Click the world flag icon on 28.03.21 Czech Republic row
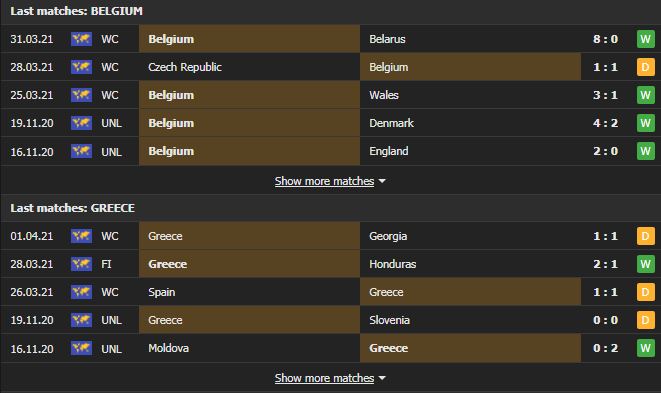661x393 pixels. click(x=81, y=67)
